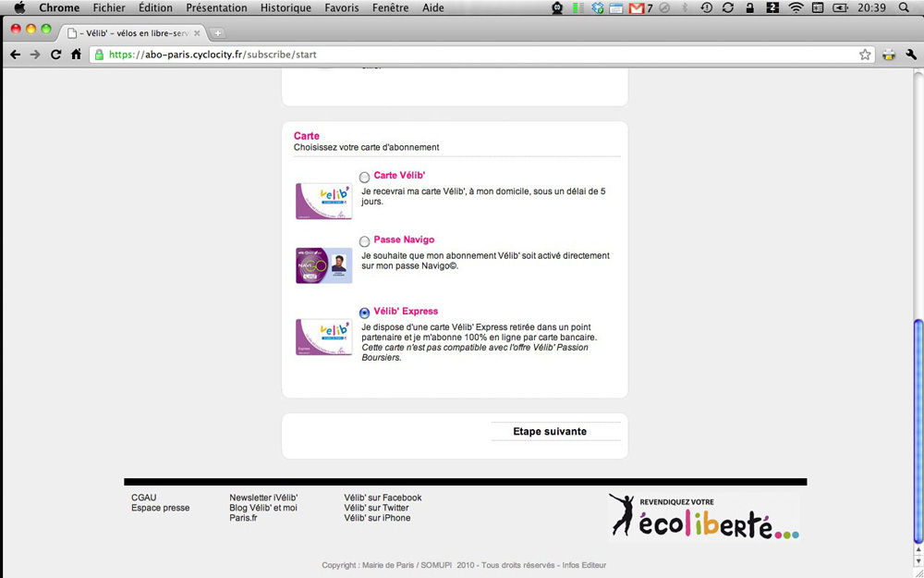Open the Vélib' sur Facebook link
This screenshot has height=578, width=924.
tap(383, 498)
